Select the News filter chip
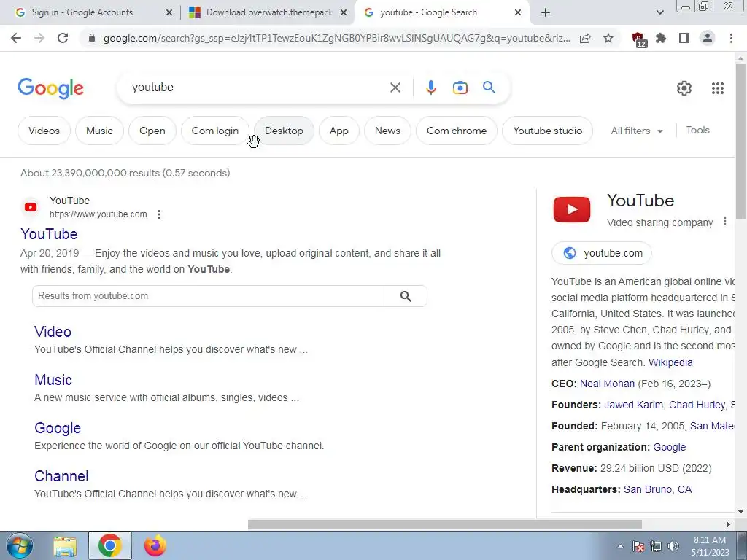The height and width of the screenshot is (560, 747). click(x=387, y=131)
